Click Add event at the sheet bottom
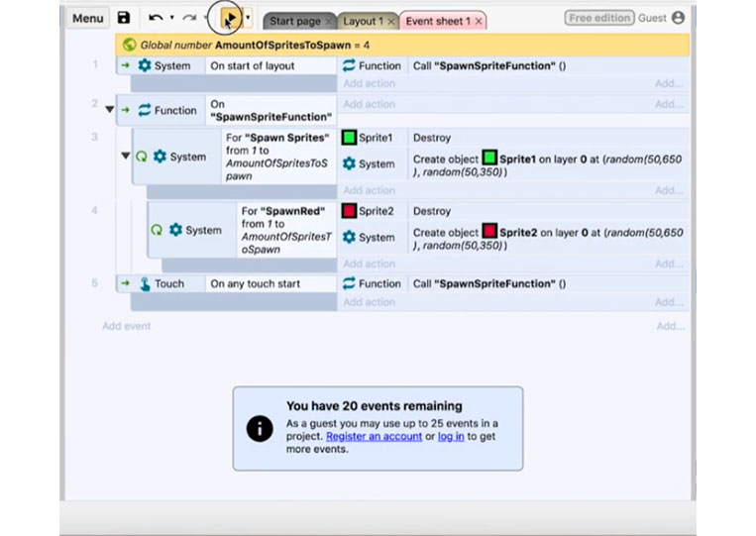This screenshot has width=756, height=536. (x=126, y=326)
